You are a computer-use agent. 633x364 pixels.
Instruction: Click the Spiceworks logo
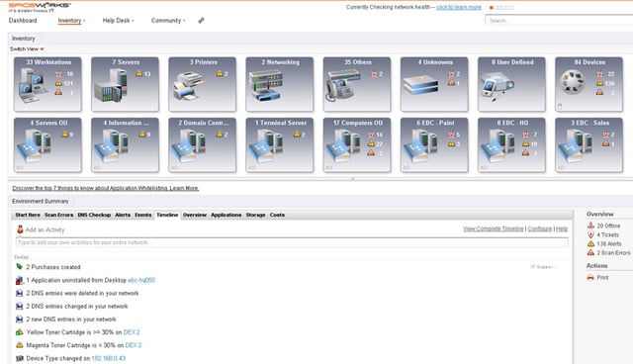40,7
